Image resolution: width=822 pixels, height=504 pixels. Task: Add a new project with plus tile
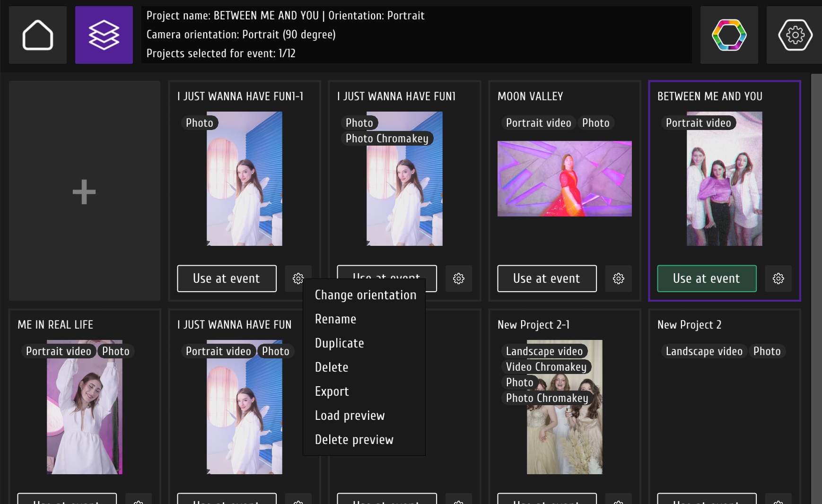click(85, 191)
